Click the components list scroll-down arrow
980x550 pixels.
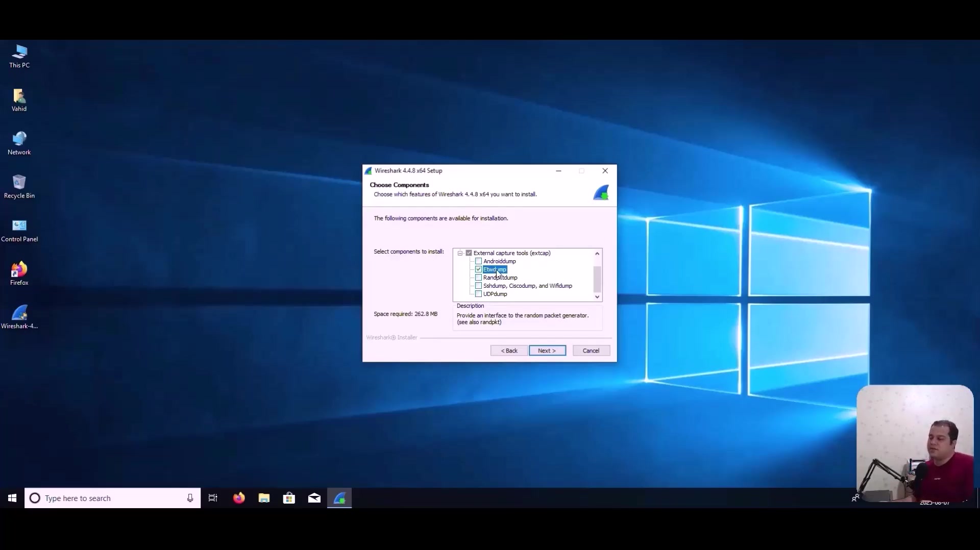tap(597, 297)
